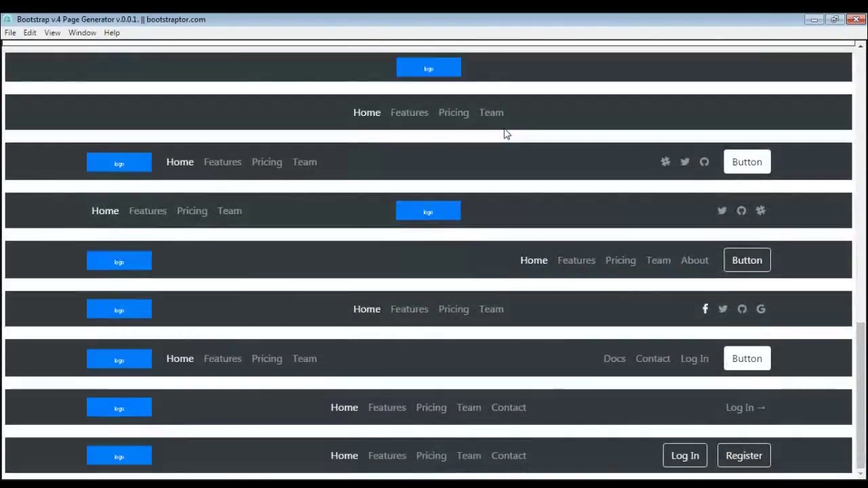Click blue logo in navbar with Docs link
The width and height of the screenshot is (868, 488).
point(119,359)
